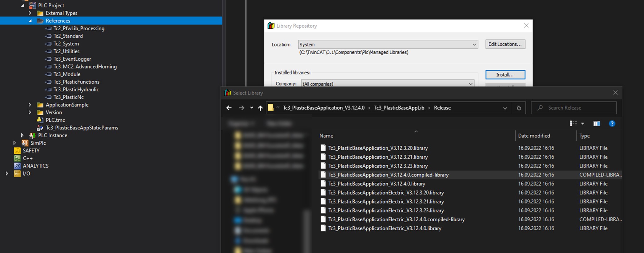Expand the PLC Instance node
Screen dimensions: 644x253
(x=22, y=135)
